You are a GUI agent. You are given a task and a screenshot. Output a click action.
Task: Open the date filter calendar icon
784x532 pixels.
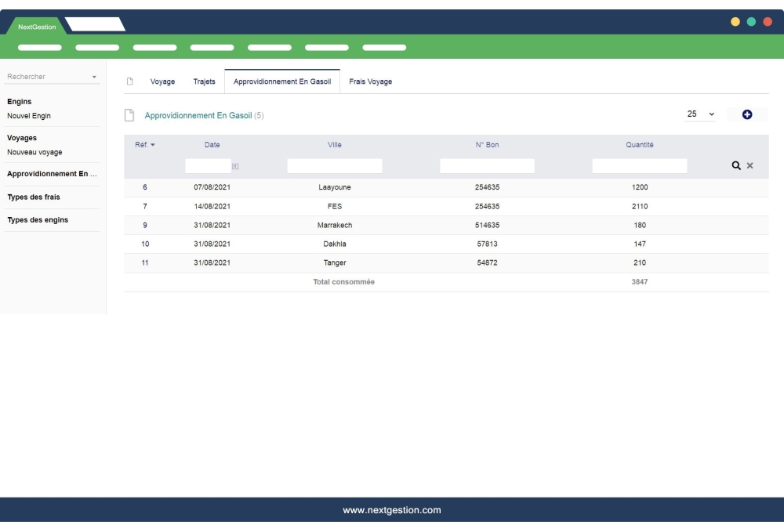[x=235, y=166]
